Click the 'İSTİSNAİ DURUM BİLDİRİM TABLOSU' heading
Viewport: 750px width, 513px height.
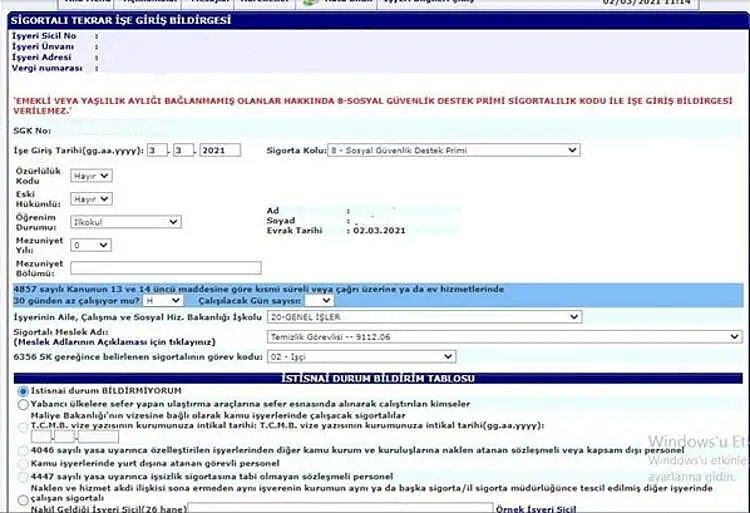point(378,378)
